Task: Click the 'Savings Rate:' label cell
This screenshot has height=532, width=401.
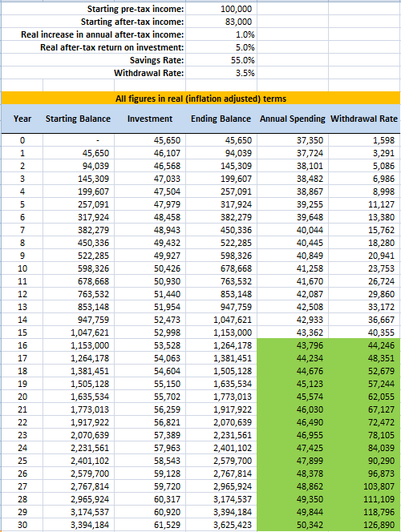Action: [156, 60]
